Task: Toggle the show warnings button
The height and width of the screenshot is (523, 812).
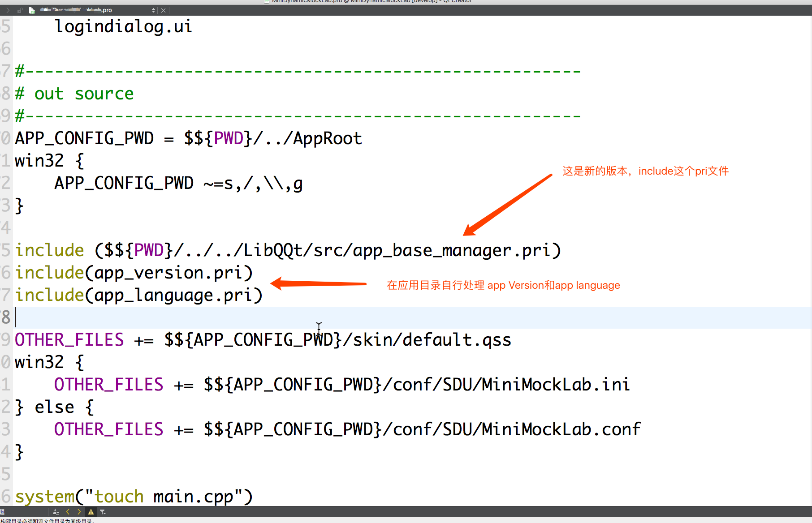Action: tap(91, 512)
